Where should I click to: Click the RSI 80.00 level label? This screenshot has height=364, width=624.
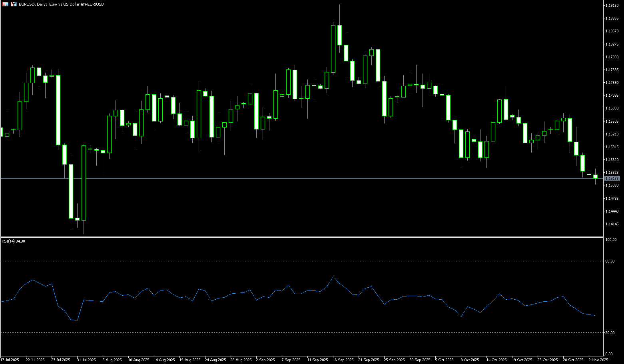[610, 261]
